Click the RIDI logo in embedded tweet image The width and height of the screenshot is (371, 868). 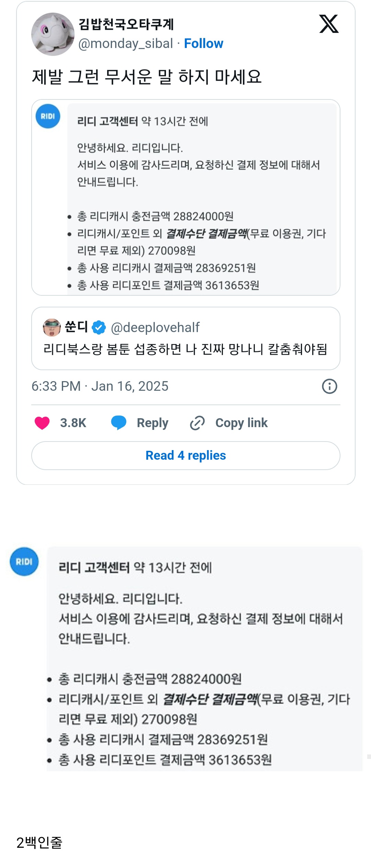pos(48,116)
